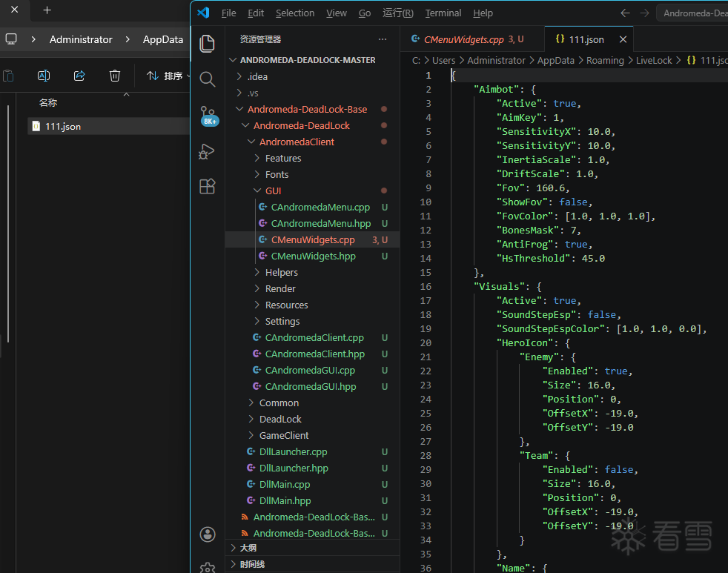The height and width of the screenshot is (573, 728).
Task: Open the Explorer view in the activity bar
Action: [x=207, y=44]
